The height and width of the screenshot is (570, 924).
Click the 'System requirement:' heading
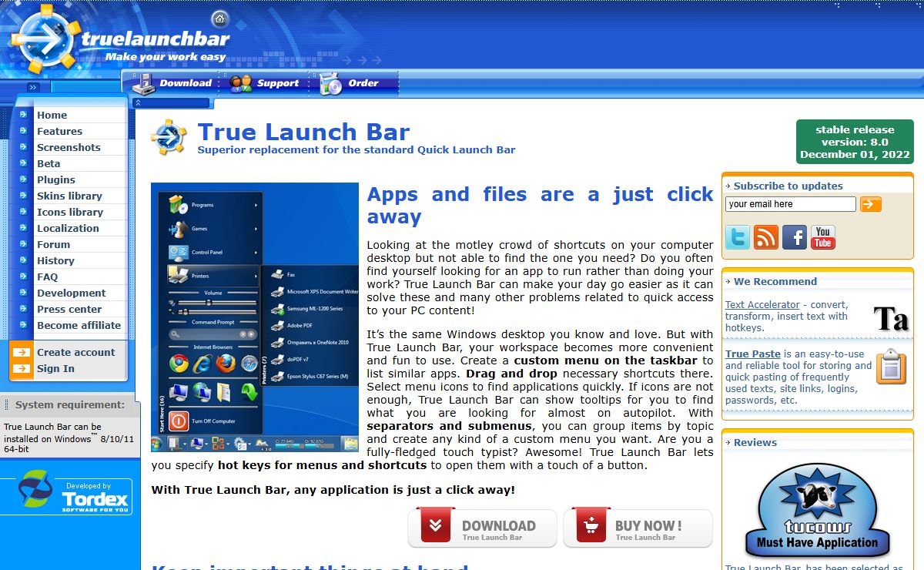[x=70, y=404]
